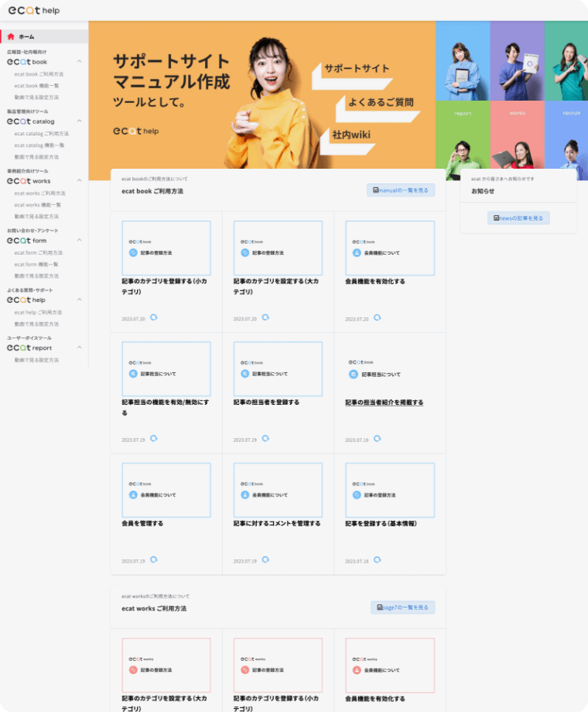The width and height of the screenshot is (588, 712).
Task: Click the green report tile in banner
Action: click(463, 140)
